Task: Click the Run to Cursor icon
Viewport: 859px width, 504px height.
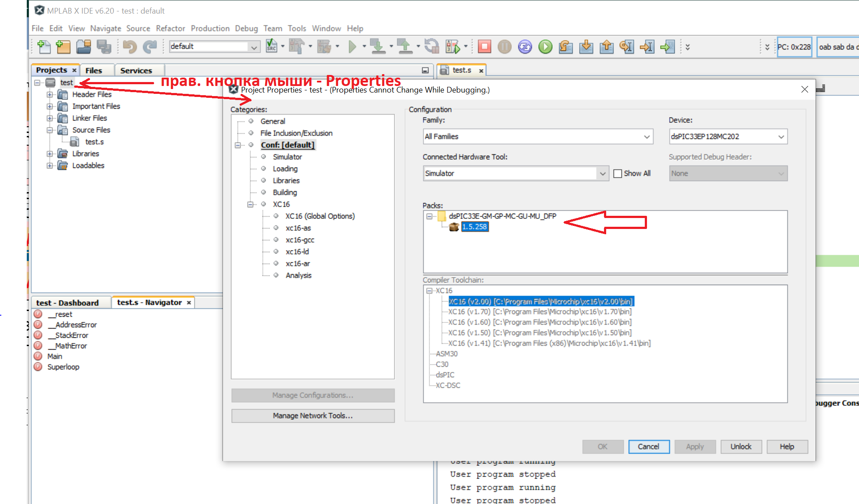Action: 627,46
